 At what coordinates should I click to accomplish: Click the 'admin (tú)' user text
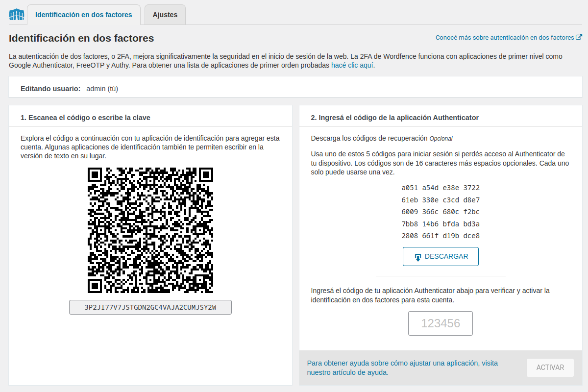[102, 89]
